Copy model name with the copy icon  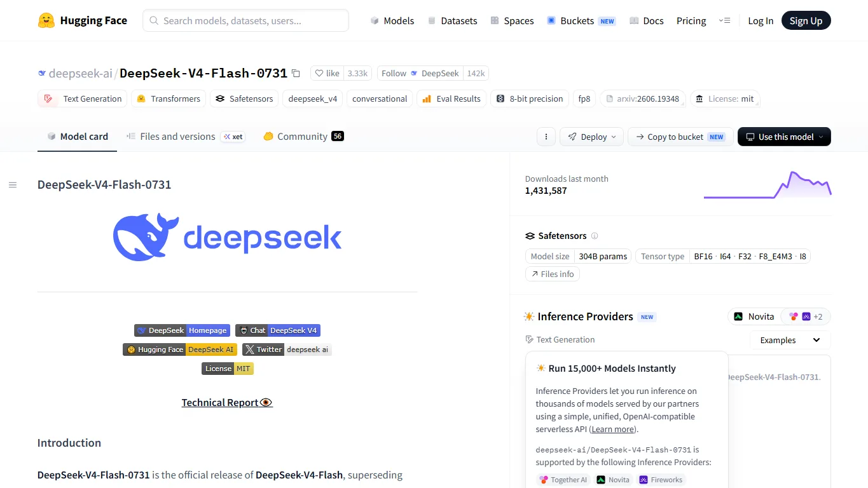click(x=296, y=73)
